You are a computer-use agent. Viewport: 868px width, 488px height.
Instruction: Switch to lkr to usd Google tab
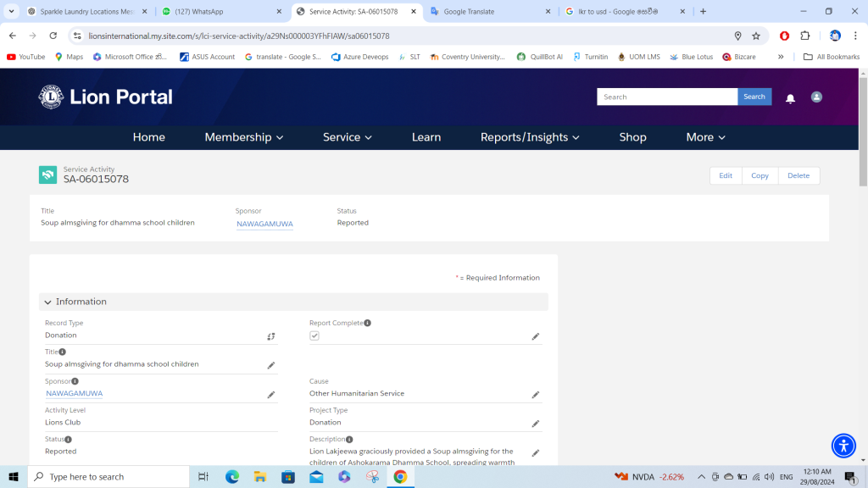(625, 12)
